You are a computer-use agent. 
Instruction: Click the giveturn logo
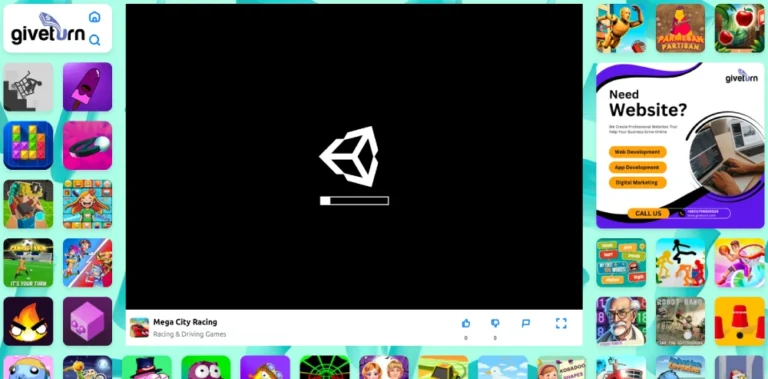[x=48, y=29]
